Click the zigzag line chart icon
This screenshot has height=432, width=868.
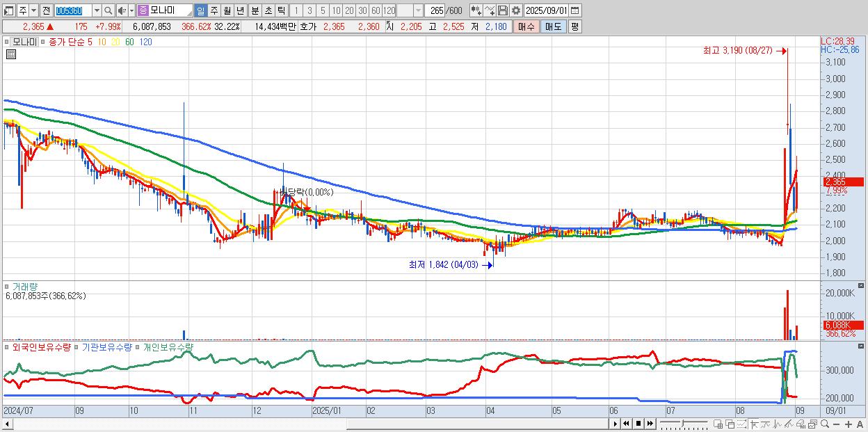778,424
